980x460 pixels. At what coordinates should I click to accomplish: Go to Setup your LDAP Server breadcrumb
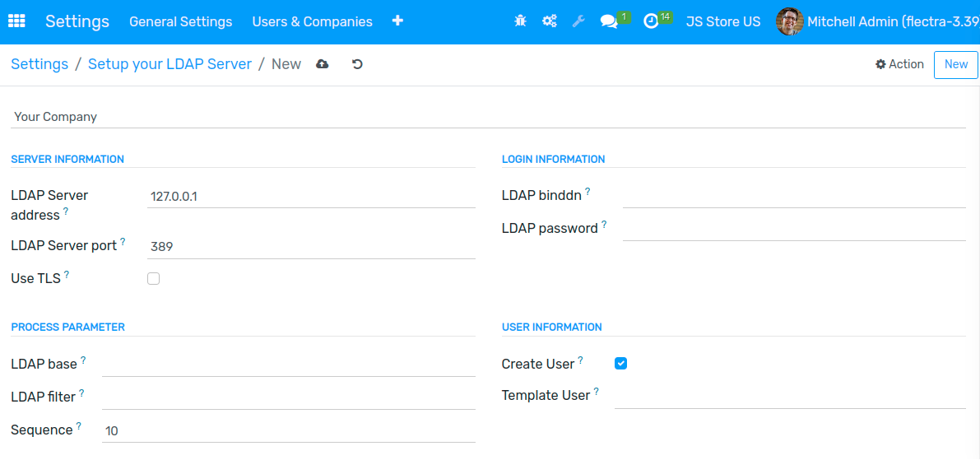(170, 63)
